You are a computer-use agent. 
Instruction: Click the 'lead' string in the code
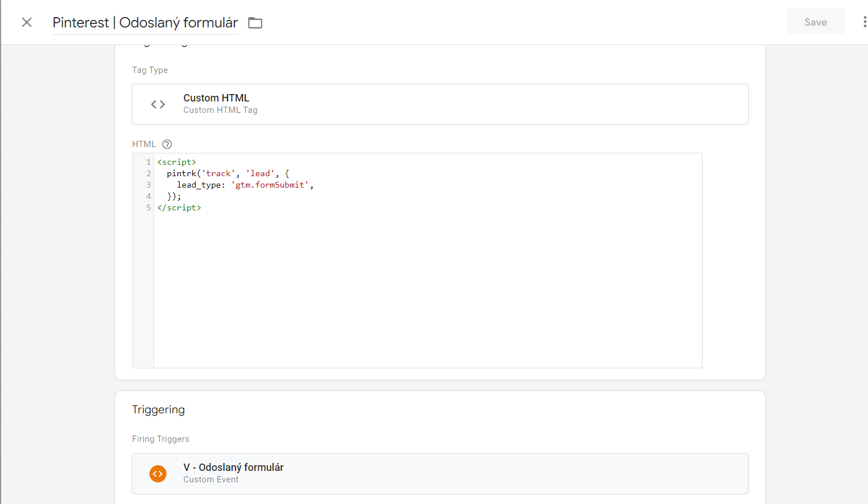tap(260, 174)
